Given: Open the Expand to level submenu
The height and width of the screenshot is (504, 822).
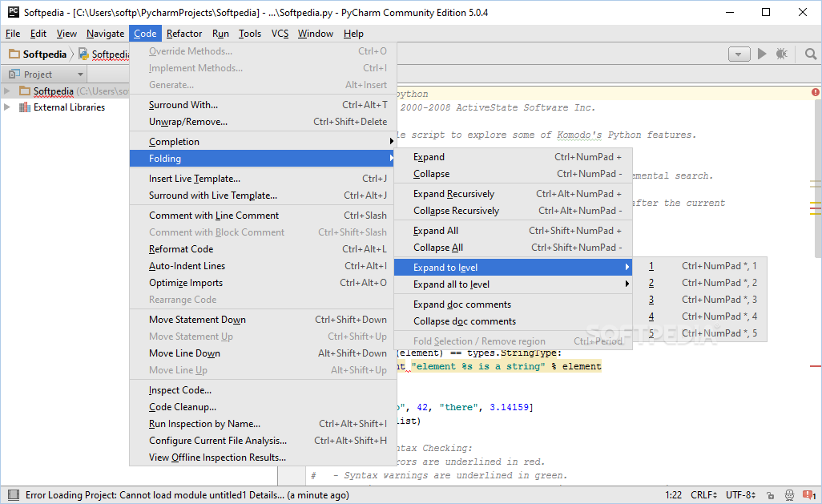Looking at the screenshot, I should click(514, 268).
